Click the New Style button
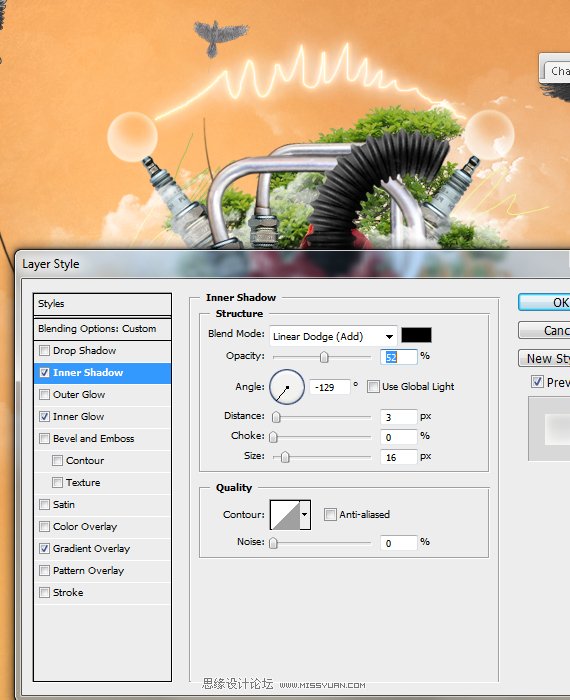Viewport: 570px width, 700px height. 545,358
